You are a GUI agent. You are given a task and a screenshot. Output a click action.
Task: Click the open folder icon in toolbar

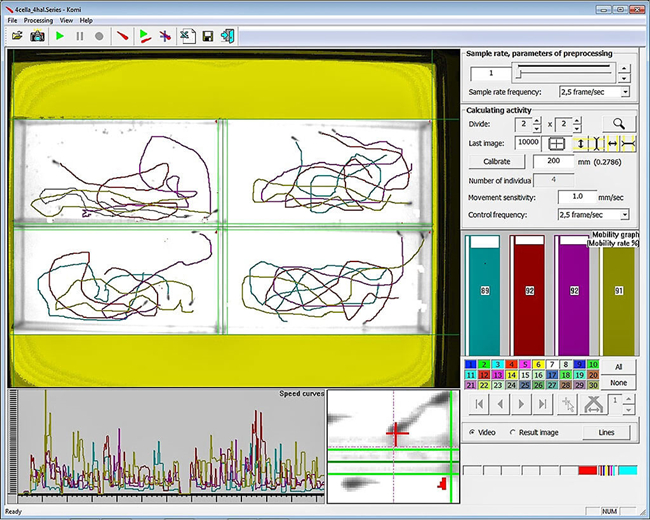coord(17,36)
